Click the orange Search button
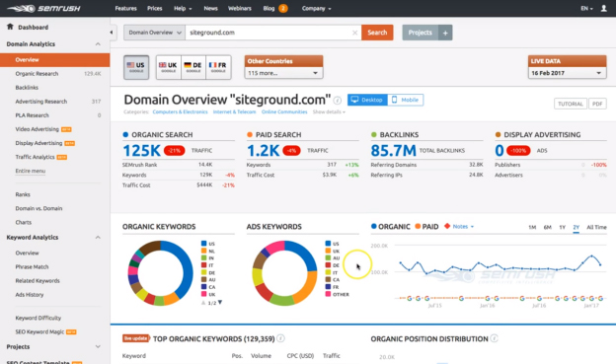Screen dimensions: 616x364 377,33
